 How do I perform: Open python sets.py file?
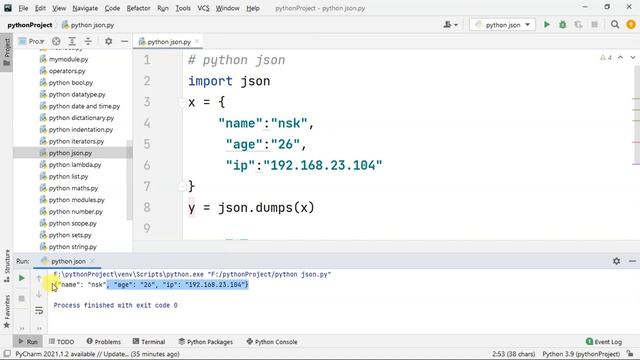pos(70,235)
